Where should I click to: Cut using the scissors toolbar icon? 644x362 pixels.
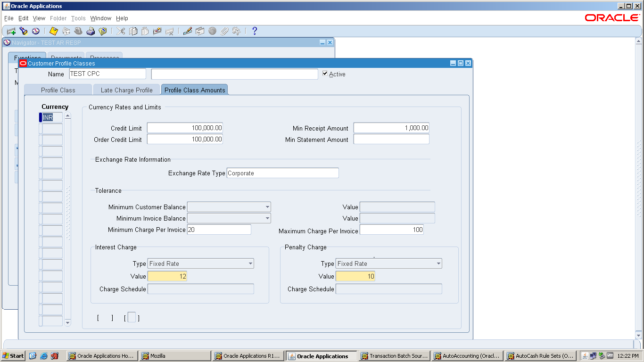click(x=120, y=31)
